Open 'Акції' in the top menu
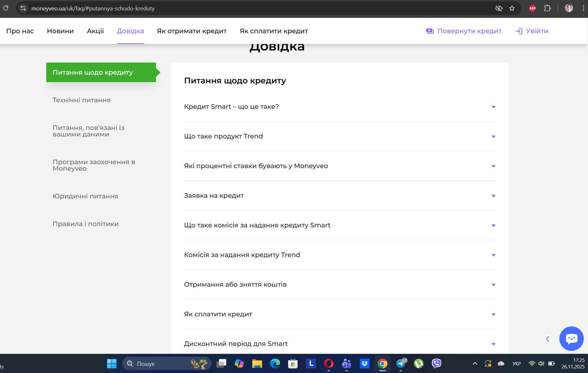The image size is (588, 373). (95, 31)
